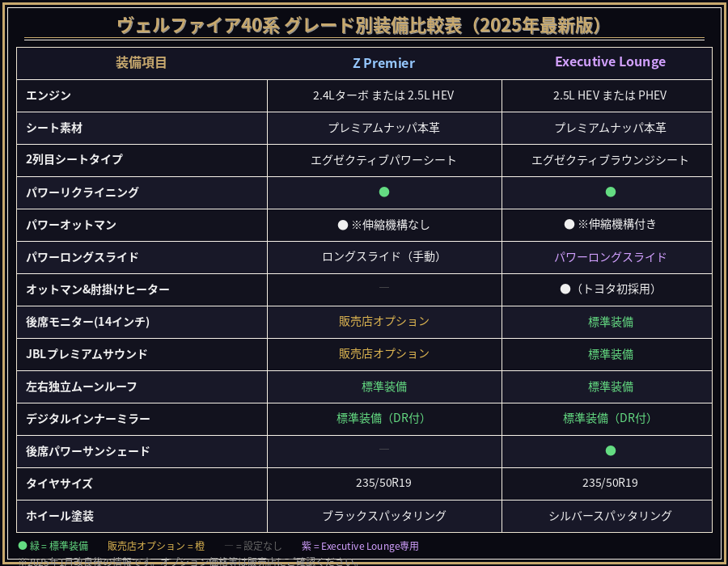Image resolution: width=728 pixels, height=566 pixels.
Task: Click the 装備項目 column header
Action: (142, 63)
